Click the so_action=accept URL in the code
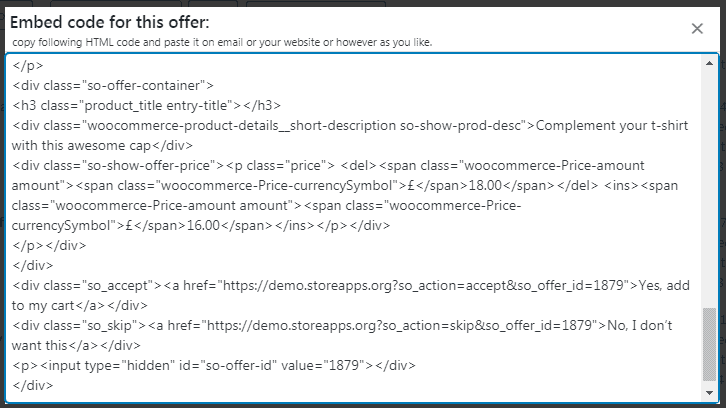This screenshot has height=408, width=726. click(423, 285)
